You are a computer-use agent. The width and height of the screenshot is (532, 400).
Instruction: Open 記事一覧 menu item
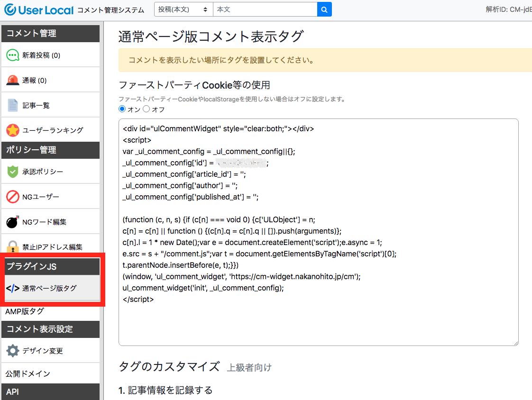[x=51, y=105]
